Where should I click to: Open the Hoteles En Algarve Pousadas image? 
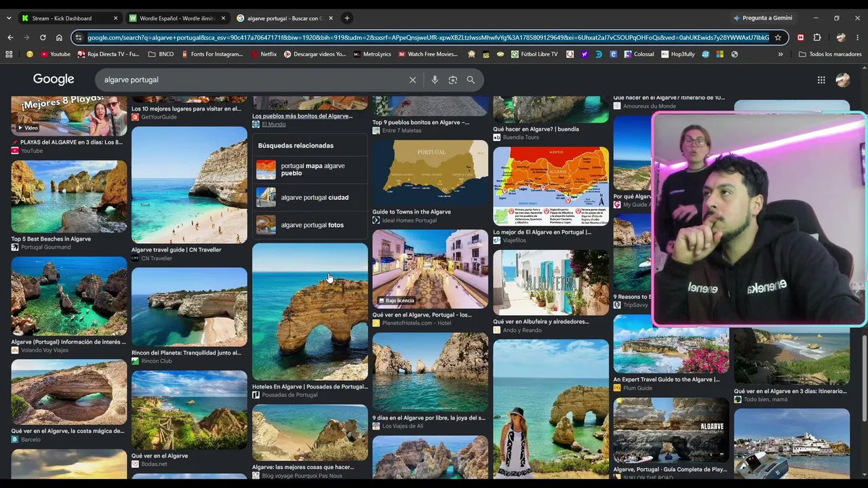point(310,312)
